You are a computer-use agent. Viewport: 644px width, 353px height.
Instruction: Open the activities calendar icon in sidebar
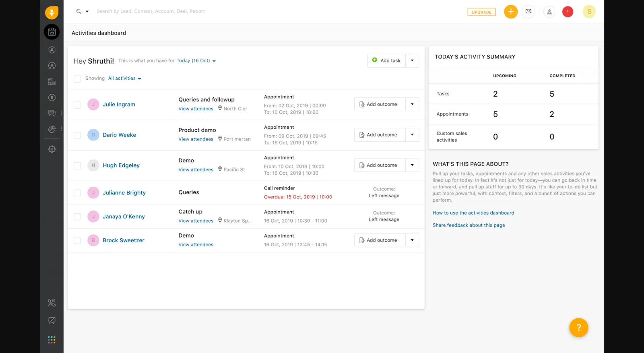(52, 32)
